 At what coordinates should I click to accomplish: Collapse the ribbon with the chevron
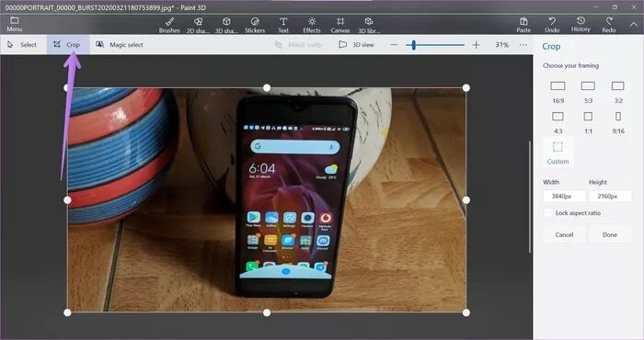pos(633,25)
